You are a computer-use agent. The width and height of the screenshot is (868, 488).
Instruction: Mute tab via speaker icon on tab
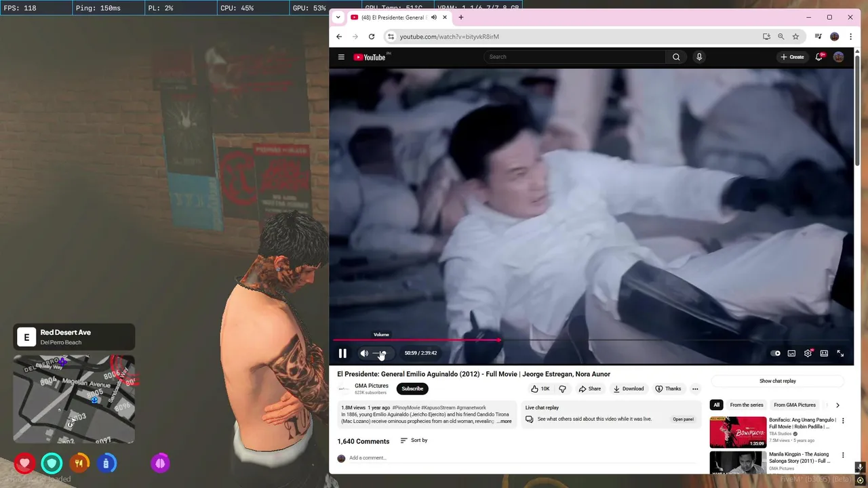click(434, 17)
